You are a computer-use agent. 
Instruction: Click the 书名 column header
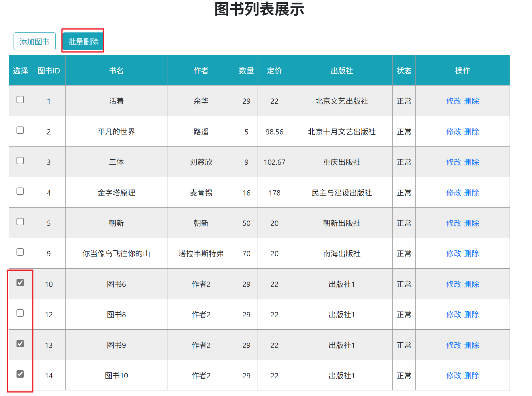(116, 70)
